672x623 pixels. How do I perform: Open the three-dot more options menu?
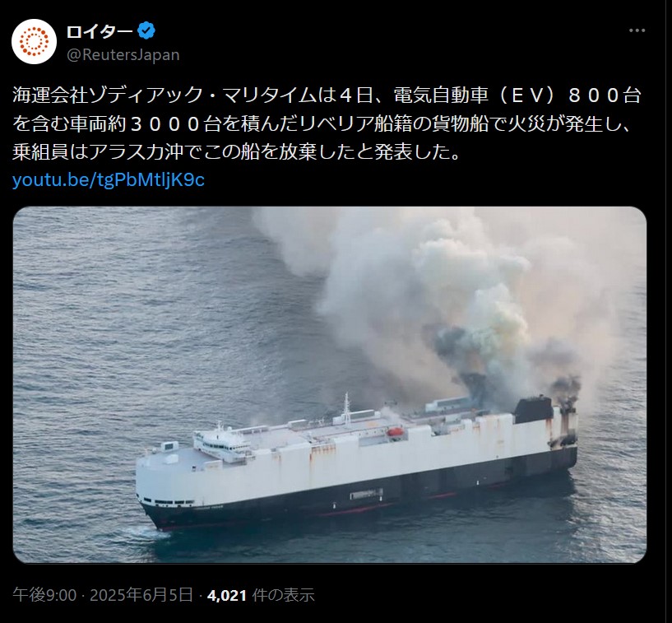(637, 30)
